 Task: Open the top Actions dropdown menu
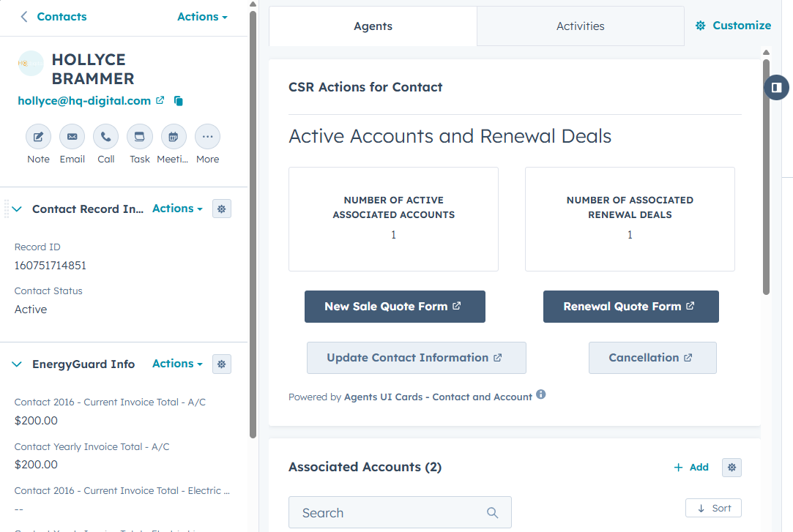click(x=202, y=17)
